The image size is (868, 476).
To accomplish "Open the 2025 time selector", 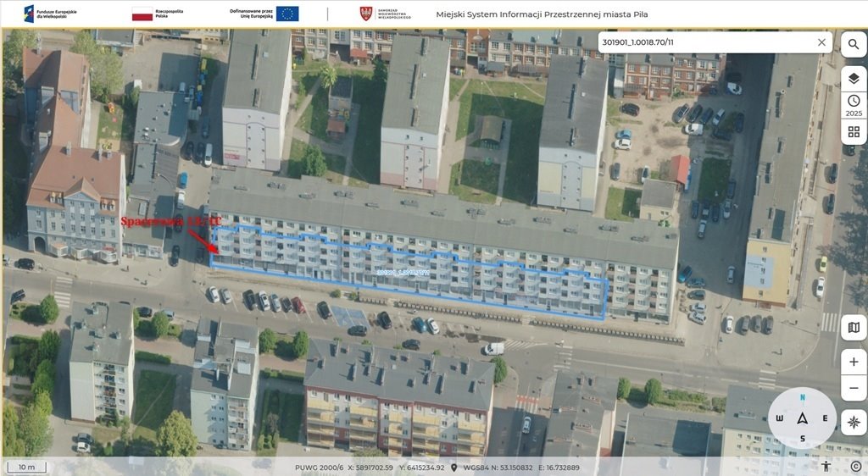I will pyautogui.click(x=854, y=105).
